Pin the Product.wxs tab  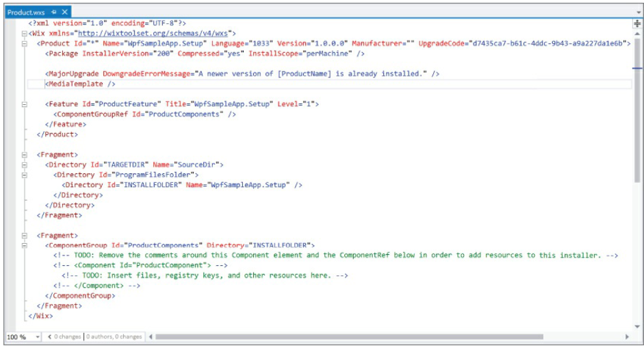(53, 12)
